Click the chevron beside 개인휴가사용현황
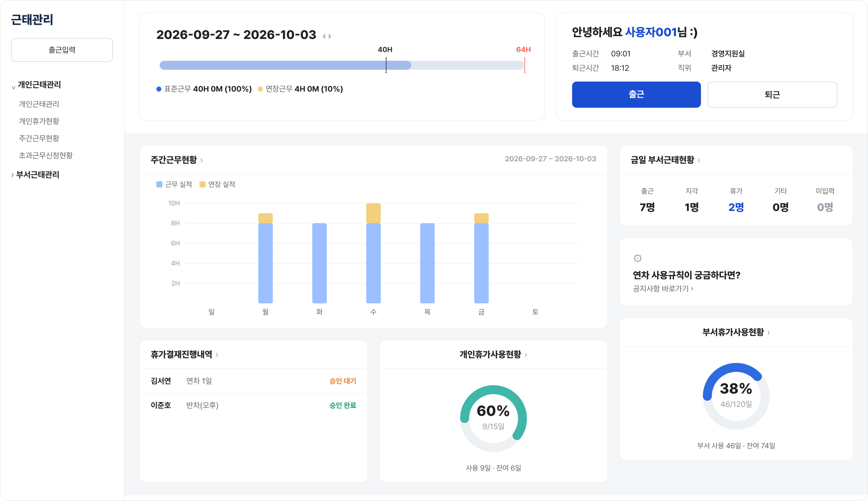868x501 pixels. click(x=526, y=355)
